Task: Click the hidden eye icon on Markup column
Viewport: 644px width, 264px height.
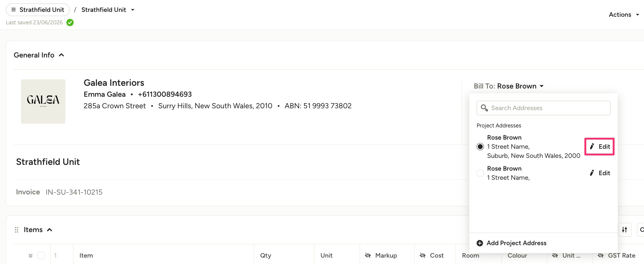Action: point(368,255)
